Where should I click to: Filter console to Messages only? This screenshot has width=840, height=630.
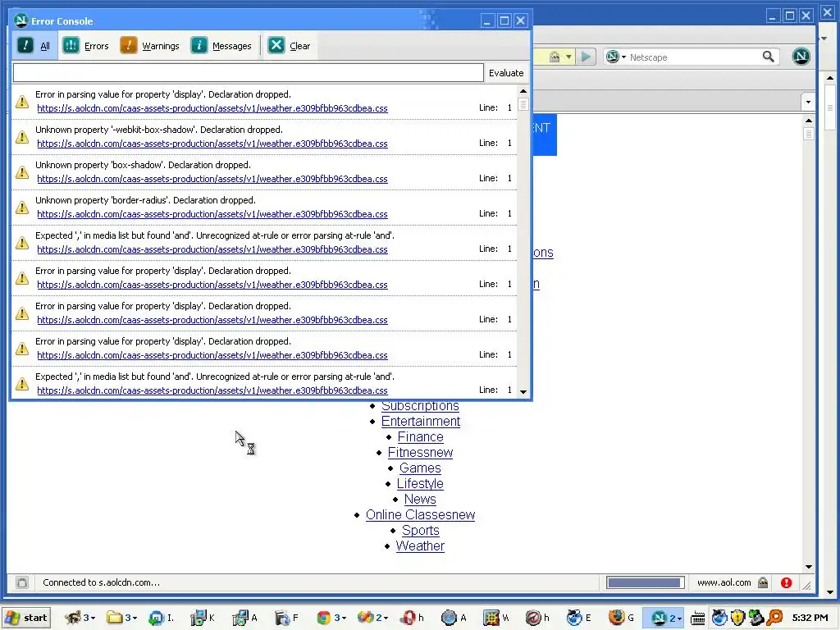pos(221,46)
